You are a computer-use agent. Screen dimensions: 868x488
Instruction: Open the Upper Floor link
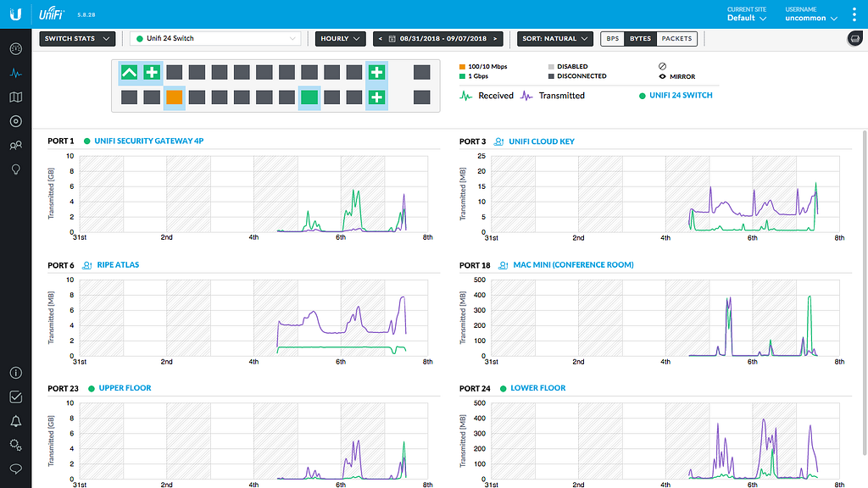point(125,388)
